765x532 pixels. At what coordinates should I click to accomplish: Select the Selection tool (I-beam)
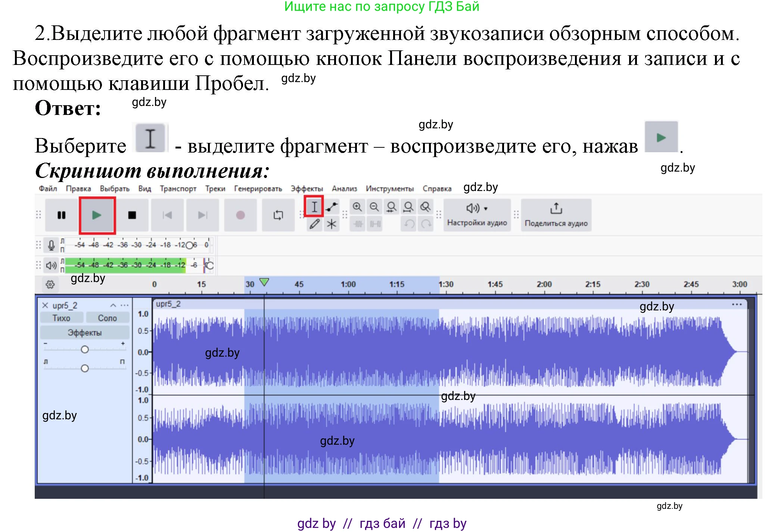click(315, 206)
